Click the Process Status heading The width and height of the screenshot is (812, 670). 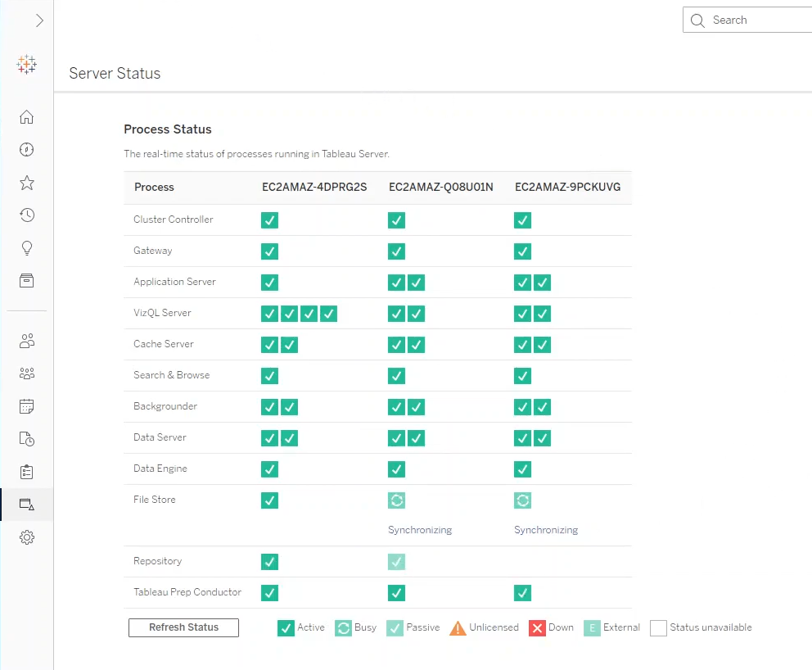point(168,129)
